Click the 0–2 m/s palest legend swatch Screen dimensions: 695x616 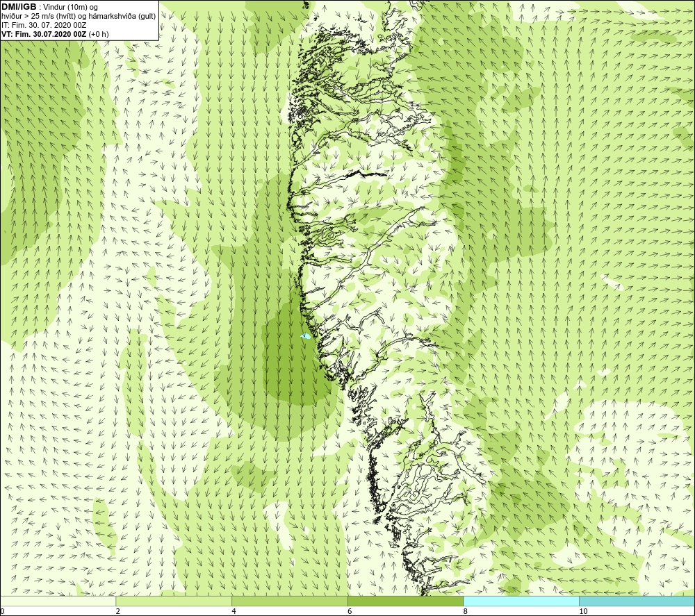click(58, 601)
